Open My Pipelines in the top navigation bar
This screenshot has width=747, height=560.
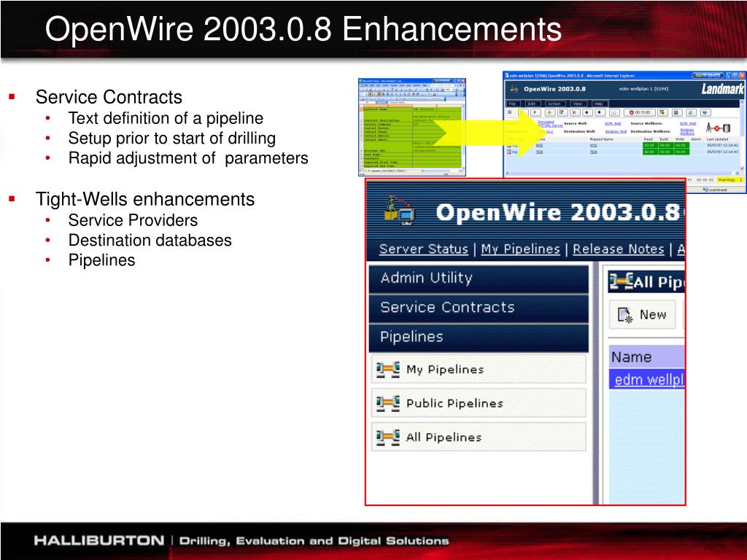pos(520,249)
